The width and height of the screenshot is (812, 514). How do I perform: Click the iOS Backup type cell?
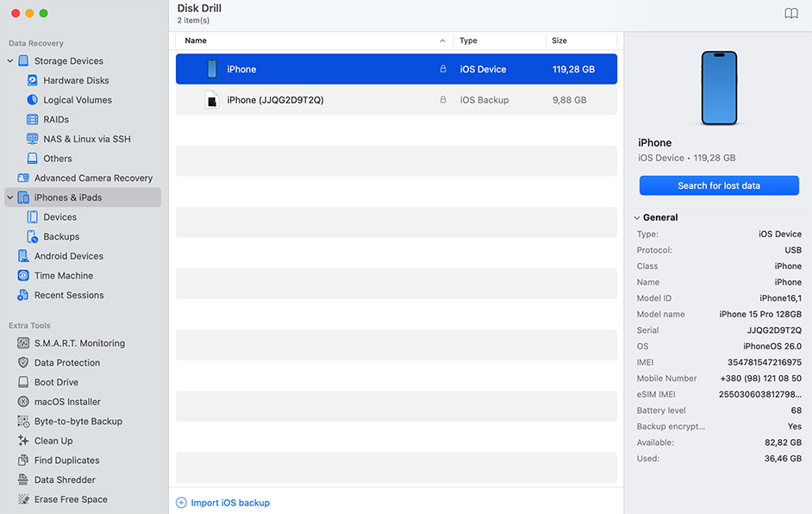click(x=484, y=100)
